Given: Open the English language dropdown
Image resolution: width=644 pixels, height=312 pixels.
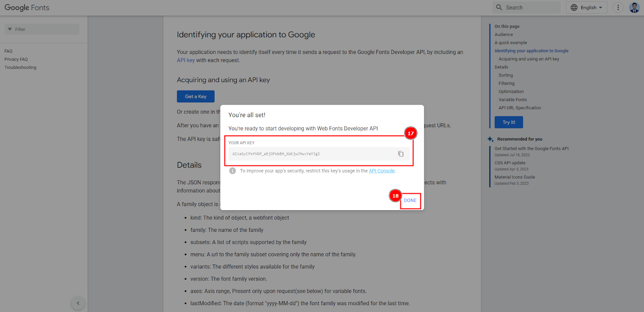Looking at the screenshot, I should (x=586, y=7).
